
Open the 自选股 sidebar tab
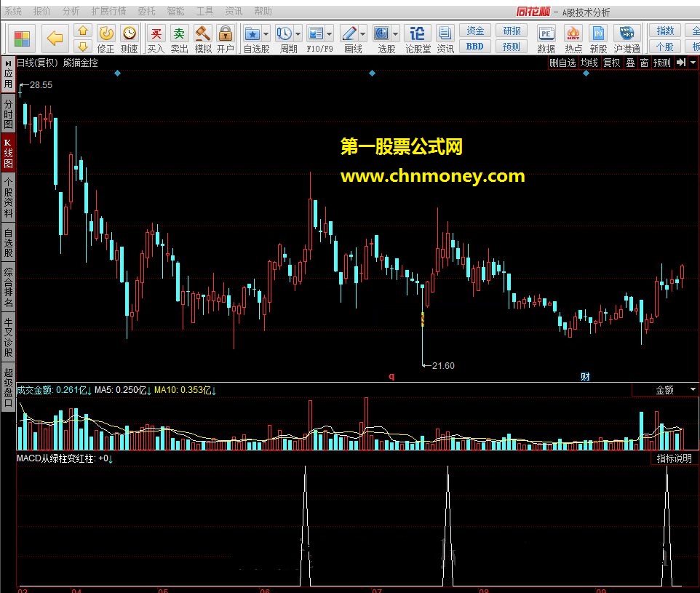point(8,243)
